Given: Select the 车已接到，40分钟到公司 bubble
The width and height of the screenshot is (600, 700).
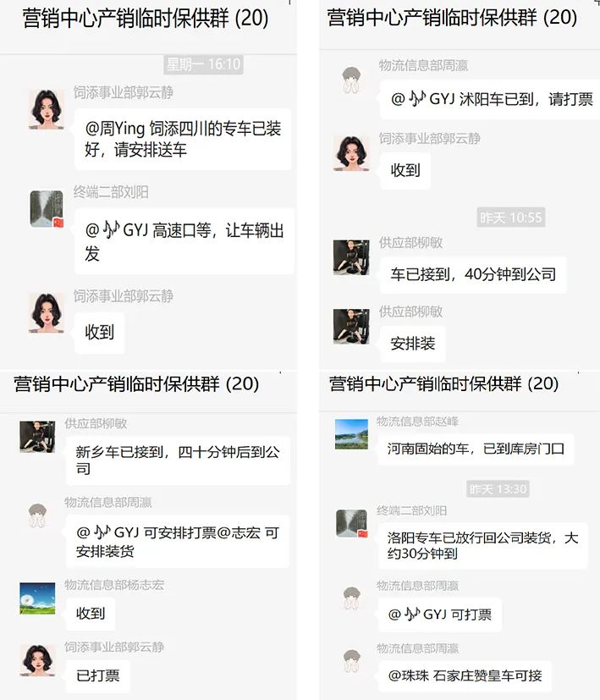Looking at the screenshot, I should tap(473, 274).
